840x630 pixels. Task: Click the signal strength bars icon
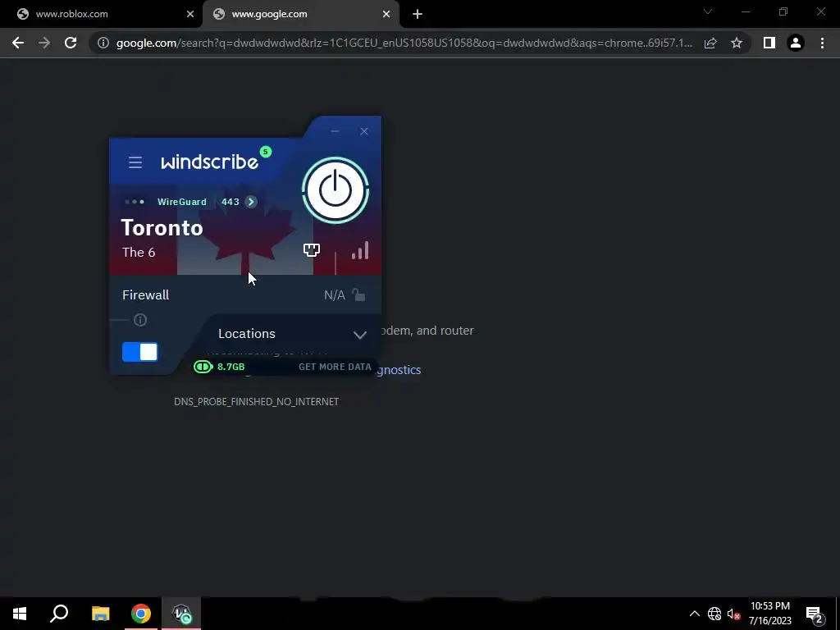click(360, 250)
